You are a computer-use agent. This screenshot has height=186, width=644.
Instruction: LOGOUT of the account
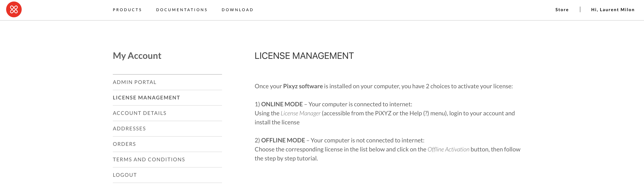point(125,175)
